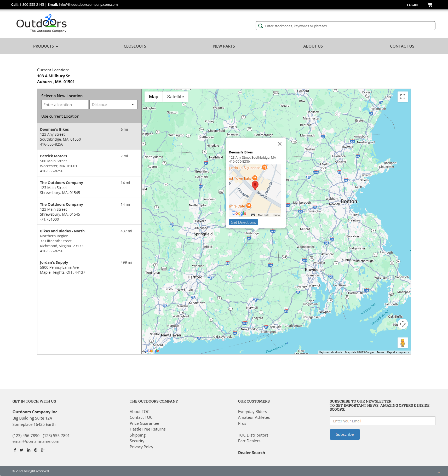This screenshot has width=448, height=476.
Task: Open Hastle Free Returns footer link
Action: click(148, 429)
